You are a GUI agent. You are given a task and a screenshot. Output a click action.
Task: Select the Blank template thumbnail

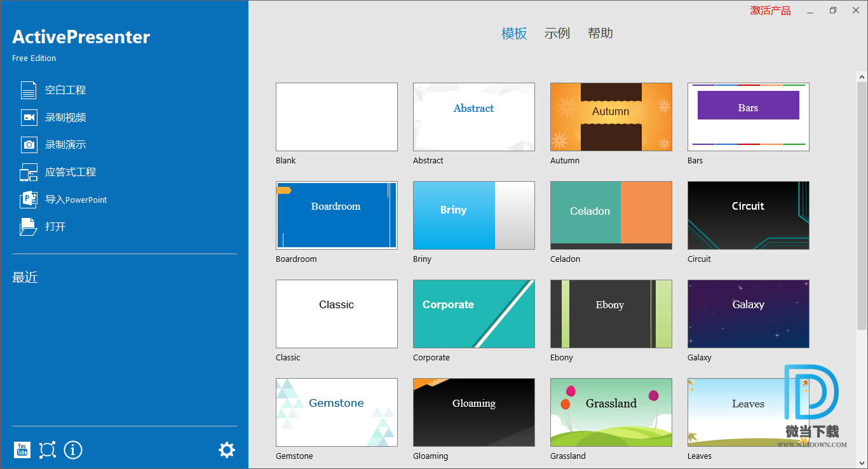coord(337,117)
